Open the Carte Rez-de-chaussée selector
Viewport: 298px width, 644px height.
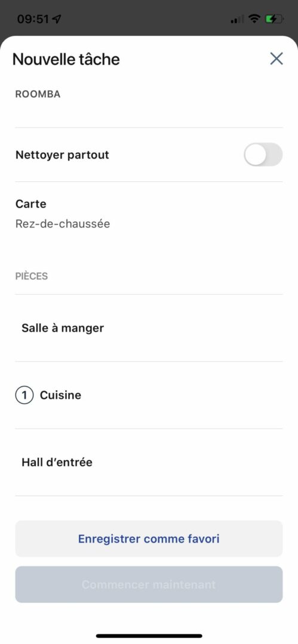tap(149, 214)
